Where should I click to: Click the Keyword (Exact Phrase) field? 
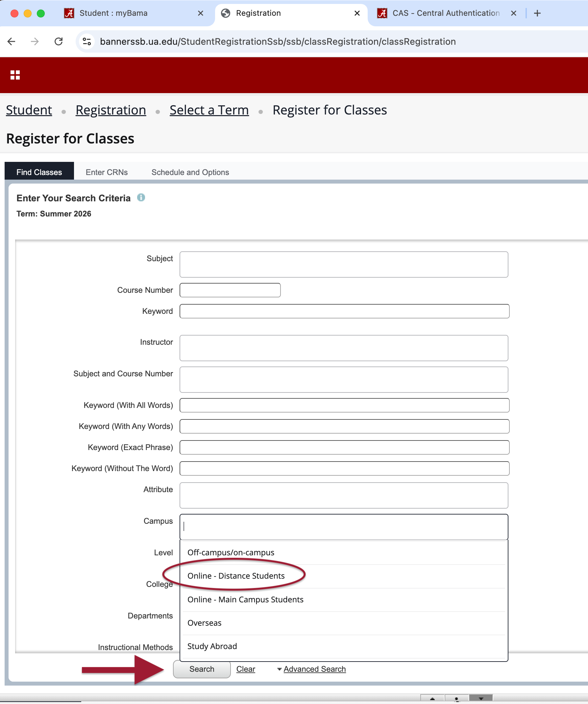point(344,448)
